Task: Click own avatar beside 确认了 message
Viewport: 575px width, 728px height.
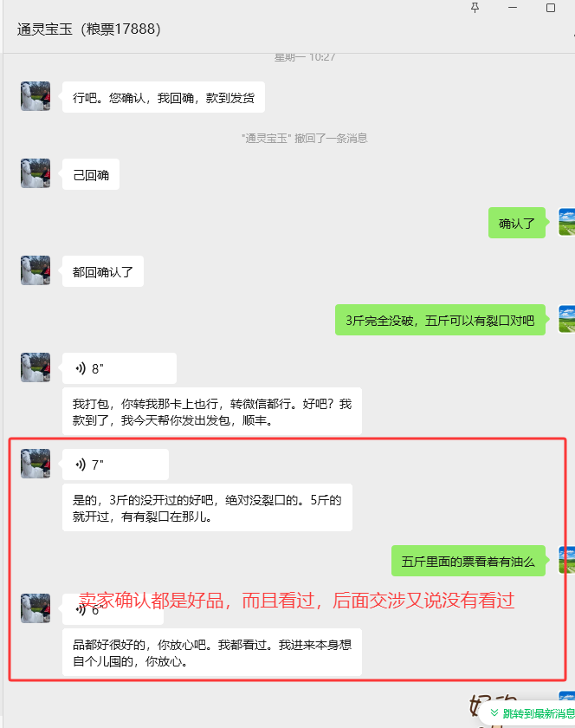Action: pos(566,223)
